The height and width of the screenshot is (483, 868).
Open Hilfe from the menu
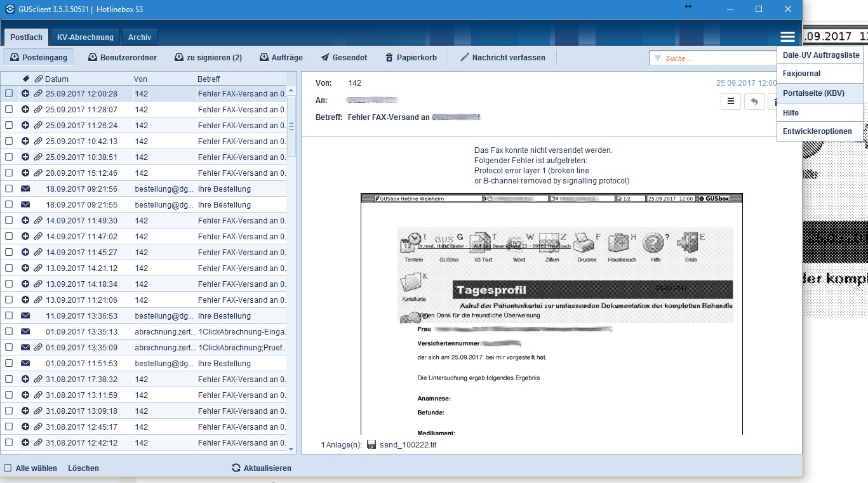pos(820,112)
